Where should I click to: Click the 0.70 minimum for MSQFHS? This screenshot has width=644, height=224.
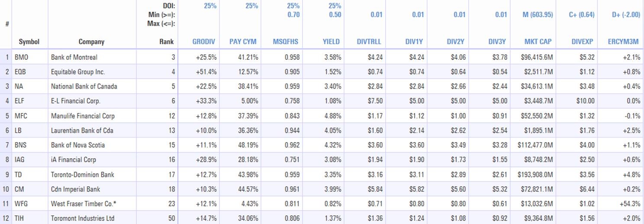pyautogui.click(x=293, y=15)
